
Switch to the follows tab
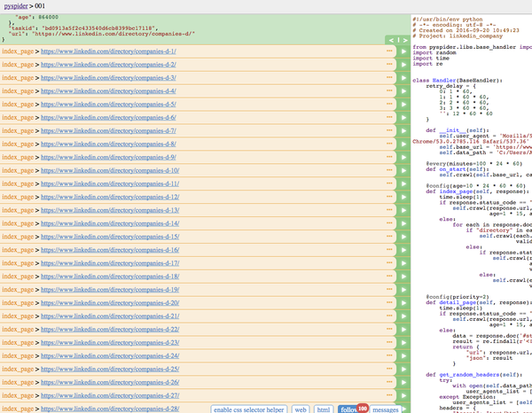[348, 409]
